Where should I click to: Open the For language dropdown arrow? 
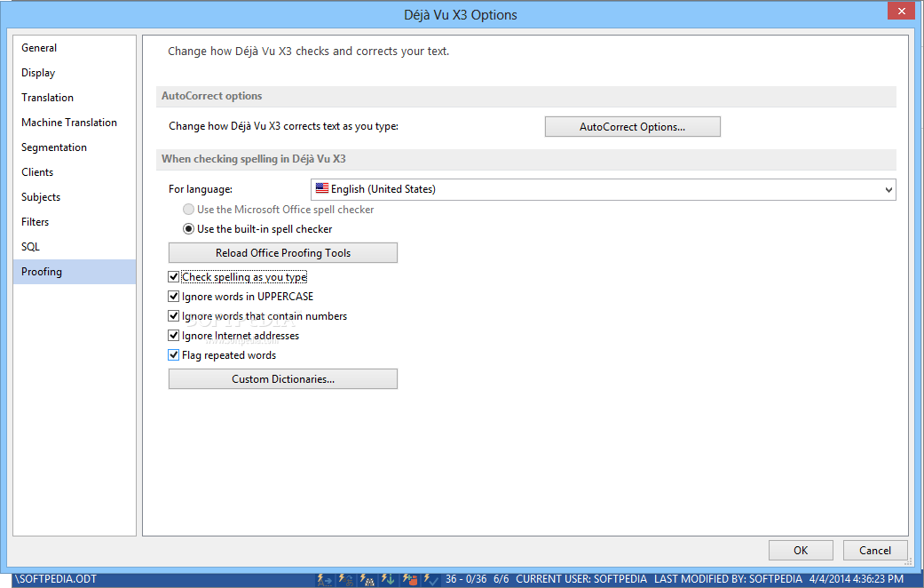[x=888, y=190]
